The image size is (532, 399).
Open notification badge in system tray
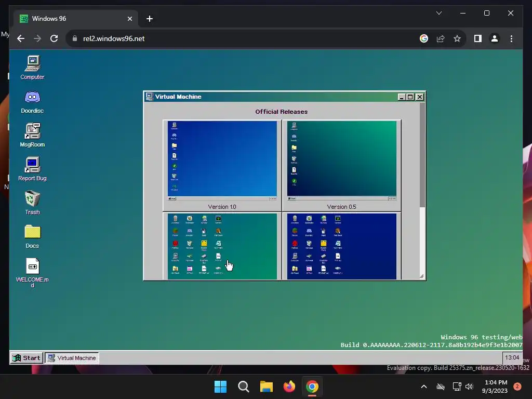(x=517, y=387)
